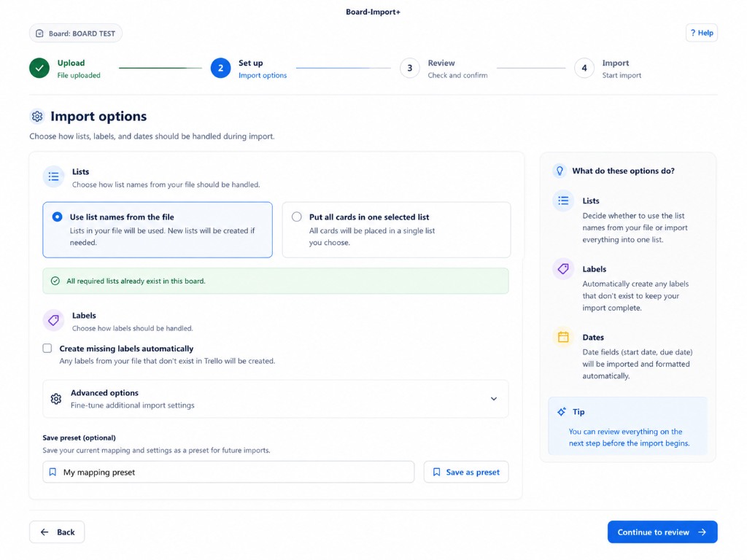Screen dimensions: 747x560
Task: Click the sentence Choose how labels should be handled.
Action: [133, 328]
